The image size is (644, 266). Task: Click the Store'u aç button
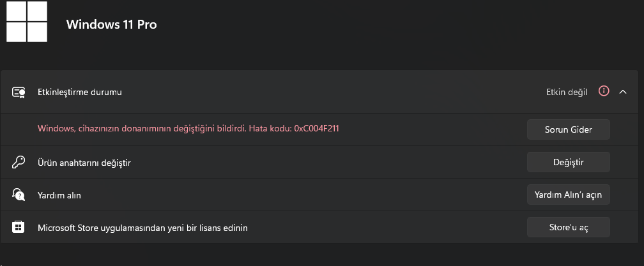coord(568,227)
